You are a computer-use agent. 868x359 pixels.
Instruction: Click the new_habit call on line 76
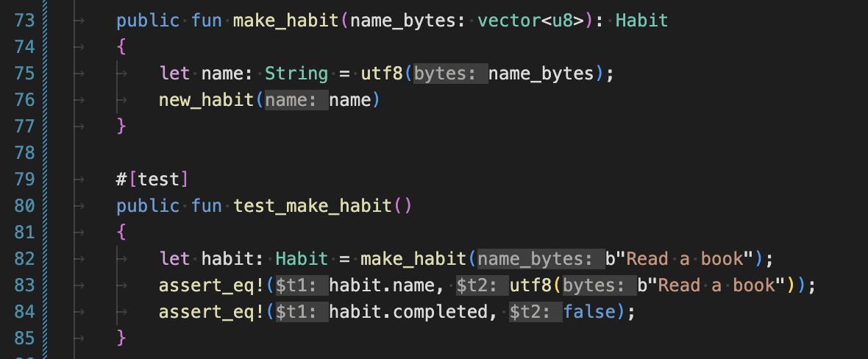click(x=206, y=100)
